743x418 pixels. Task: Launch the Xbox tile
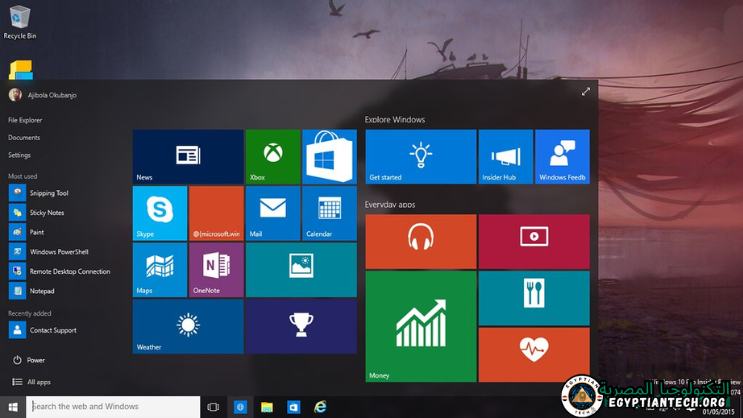pyautogui.click(x=273, y=156)
